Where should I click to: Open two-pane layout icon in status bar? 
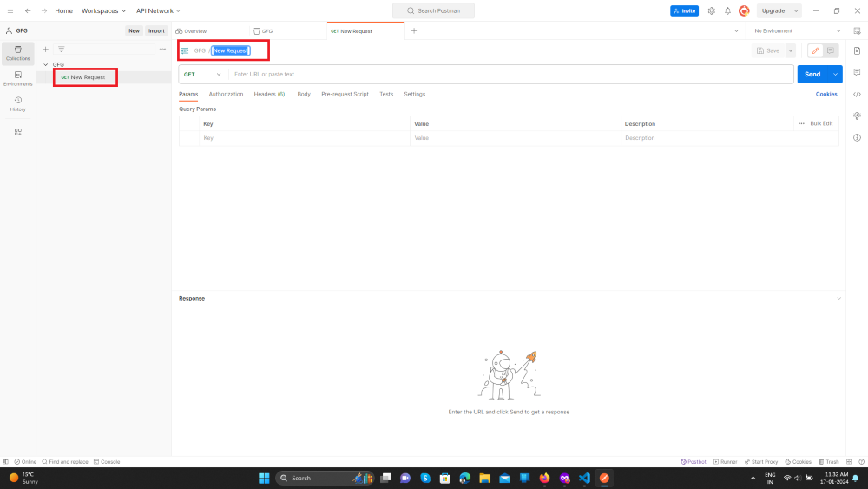849,462
